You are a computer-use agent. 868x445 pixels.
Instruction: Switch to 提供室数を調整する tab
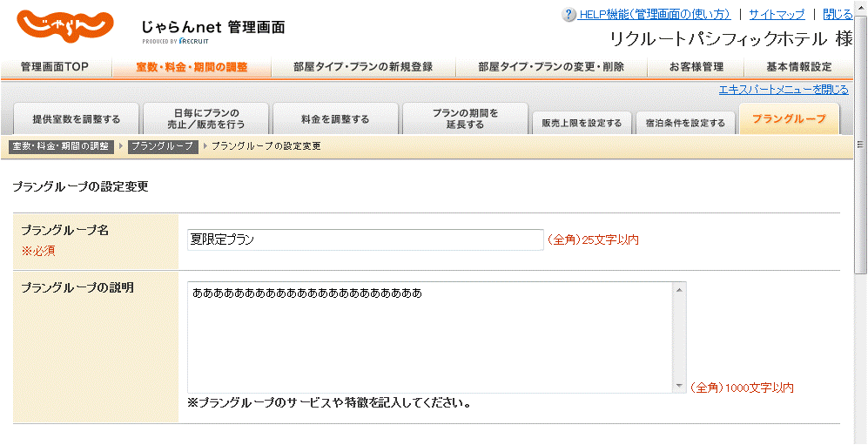[76, 119]
